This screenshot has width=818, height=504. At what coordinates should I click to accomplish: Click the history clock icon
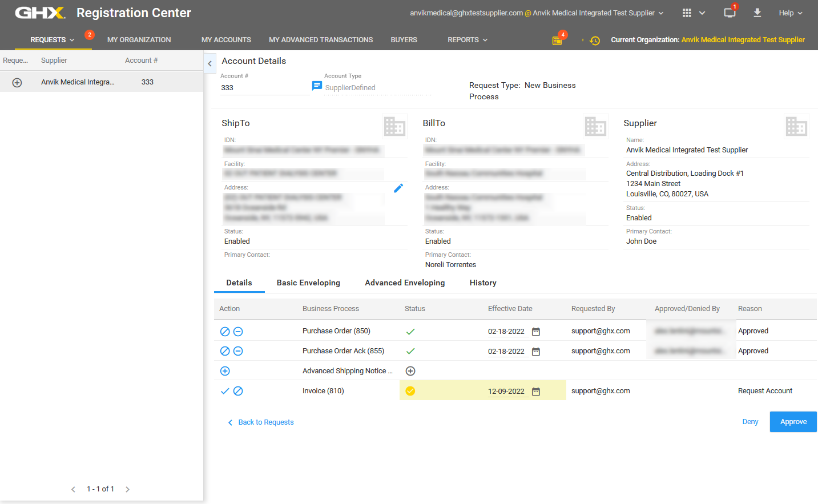[x=595, y=41]
